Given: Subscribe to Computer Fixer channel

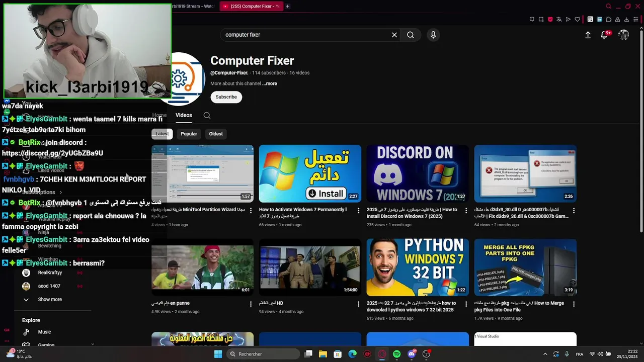Looking at the screenshot, I should click(x=226, y=97).
